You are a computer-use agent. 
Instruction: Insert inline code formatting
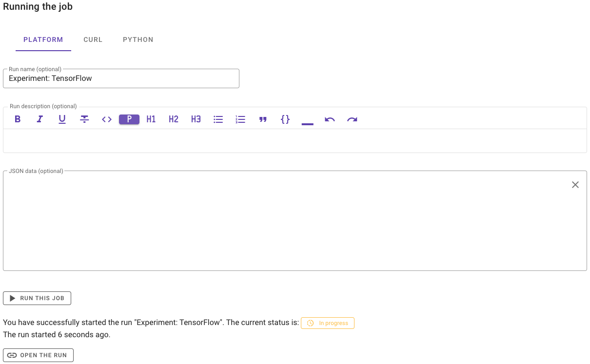[x=107, y=119]
